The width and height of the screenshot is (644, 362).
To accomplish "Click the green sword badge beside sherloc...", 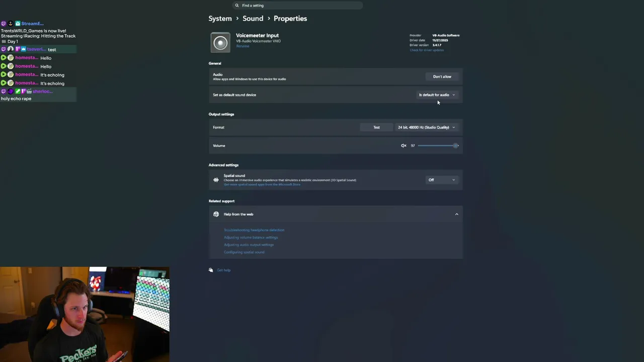I will 18,92.
